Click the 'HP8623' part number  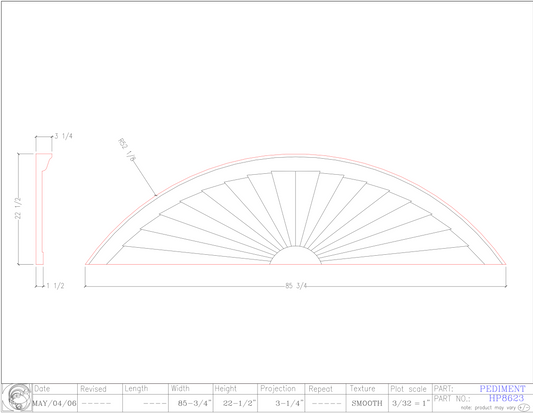click(x=506, y=398)
